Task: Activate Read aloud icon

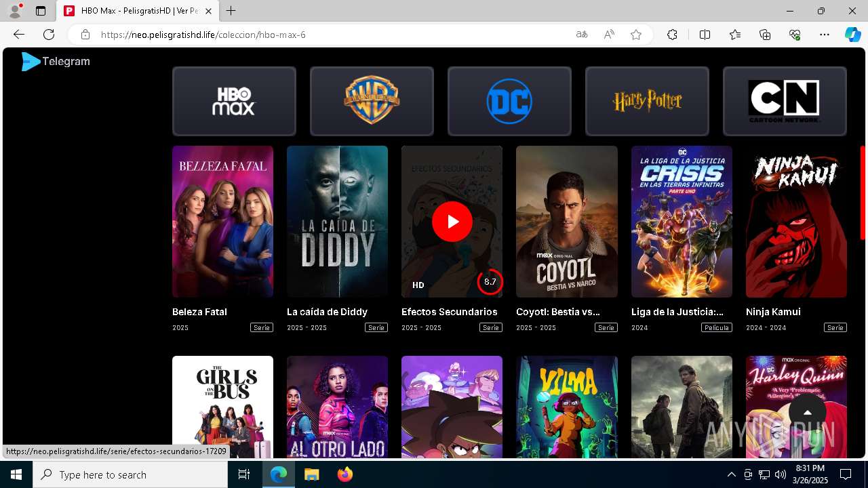Action: (609, 35)
